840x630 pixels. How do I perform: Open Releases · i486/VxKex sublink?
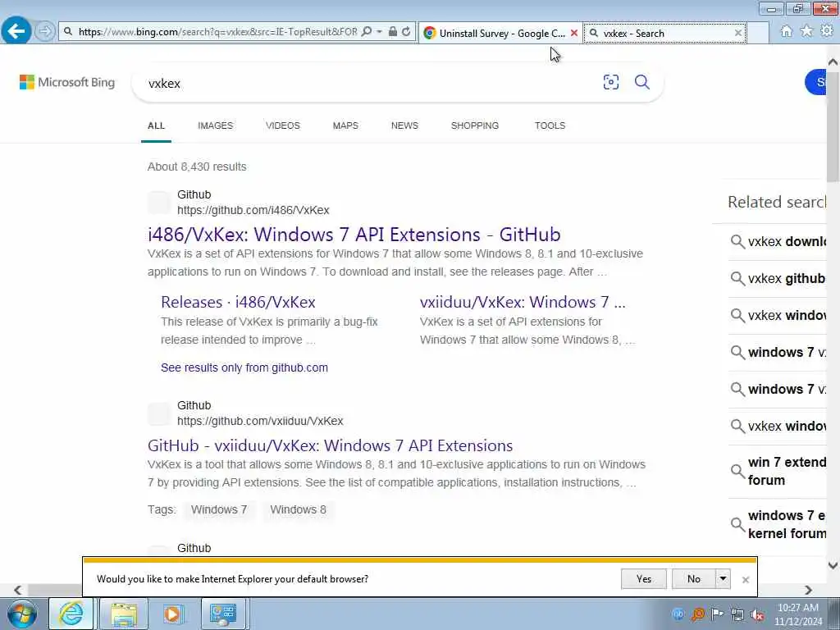click(238, 302)
